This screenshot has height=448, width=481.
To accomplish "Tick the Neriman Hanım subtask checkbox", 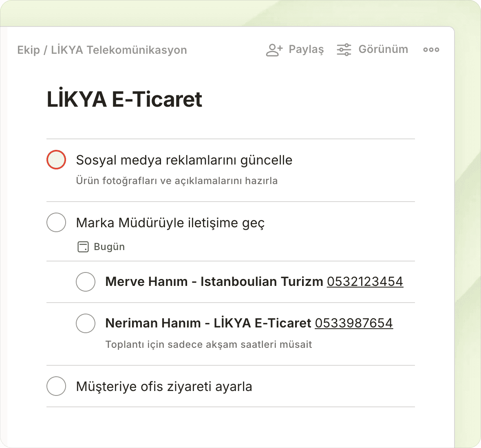I will pyautogui.click(x=86, y=323).
